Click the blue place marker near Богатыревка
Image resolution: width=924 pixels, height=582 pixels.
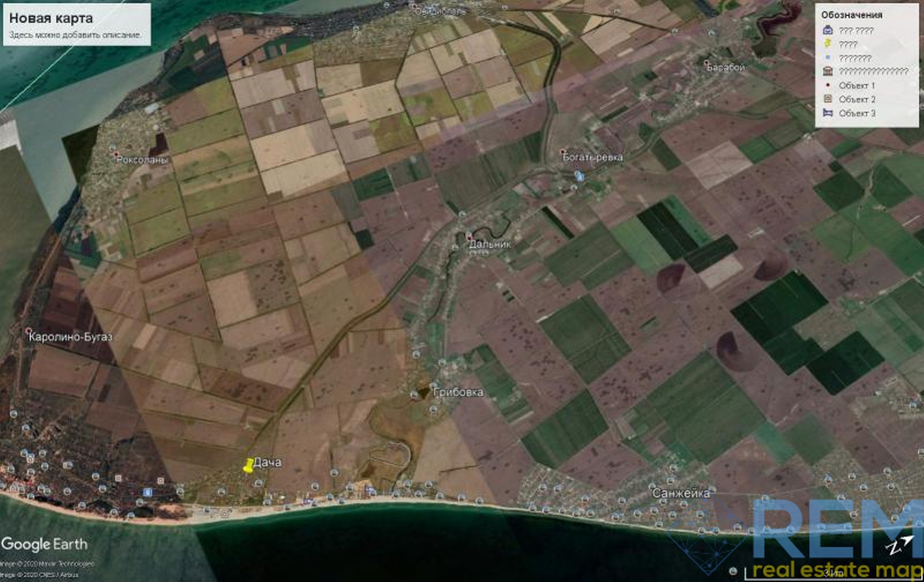[x=579, y=176]
